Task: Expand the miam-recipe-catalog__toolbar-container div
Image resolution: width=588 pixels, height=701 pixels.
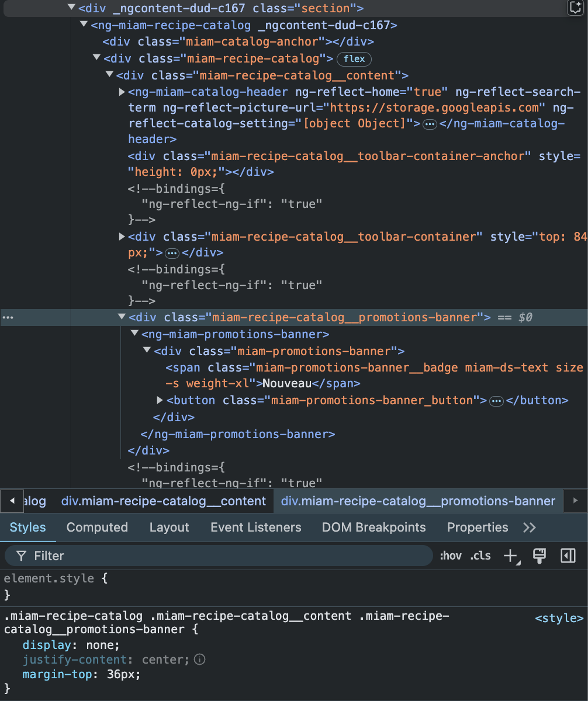Action: point(121,237)
